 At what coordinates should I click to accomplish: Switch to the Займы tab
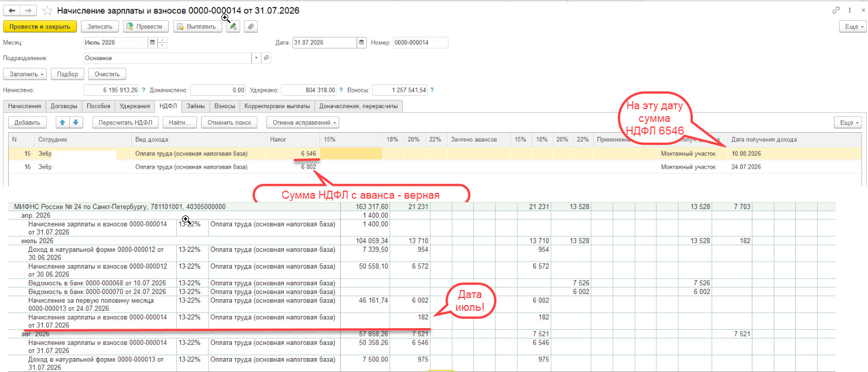195,106
